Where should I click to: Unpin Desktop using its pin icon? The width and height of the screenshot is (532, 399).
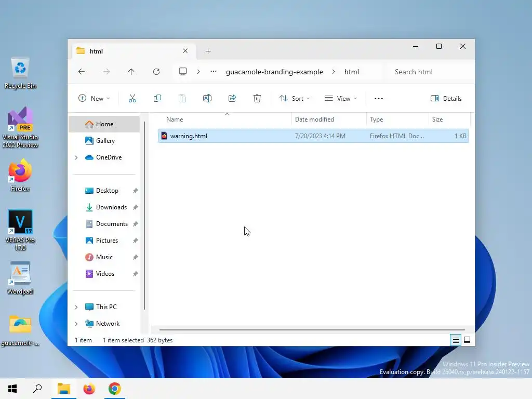tap(136, 191)
